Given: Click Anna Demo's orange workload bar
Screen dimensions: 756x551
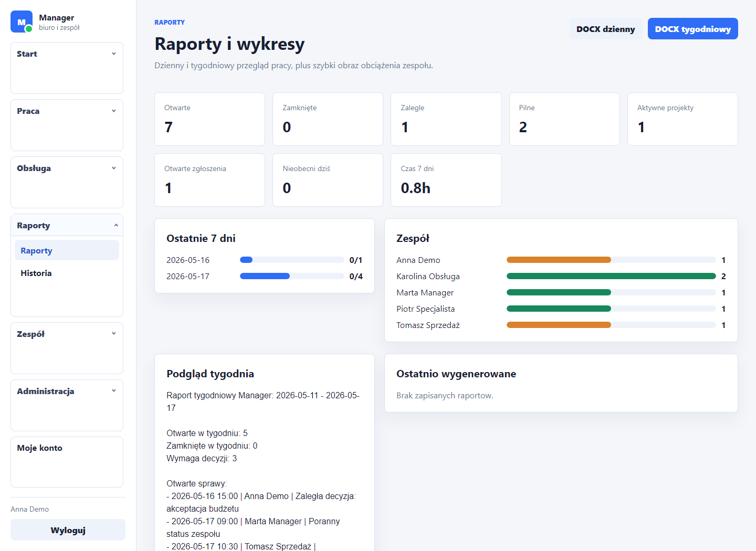Looking at the screenshot, I should click(x=559, y=260).
